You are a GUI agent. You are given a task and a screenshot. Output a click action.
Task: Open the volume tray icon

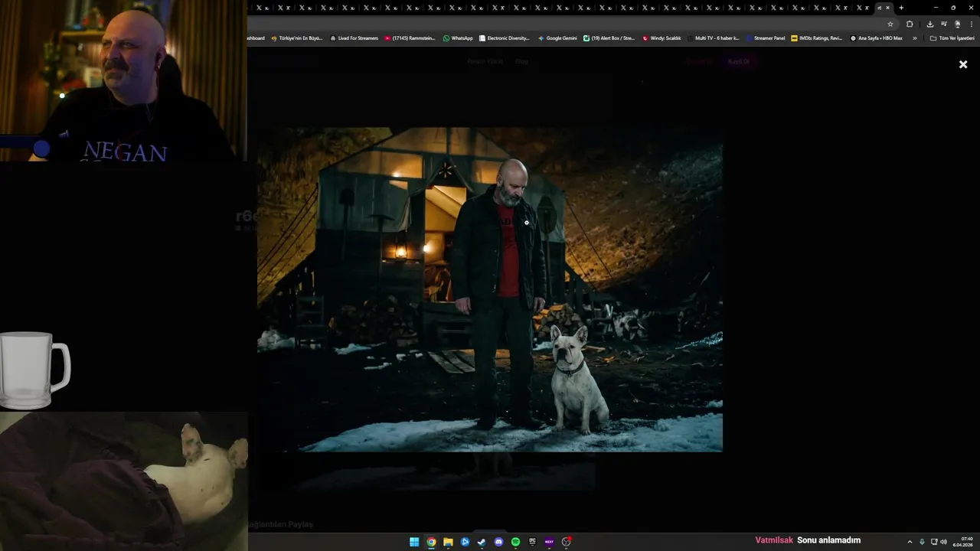pos(943,542)
